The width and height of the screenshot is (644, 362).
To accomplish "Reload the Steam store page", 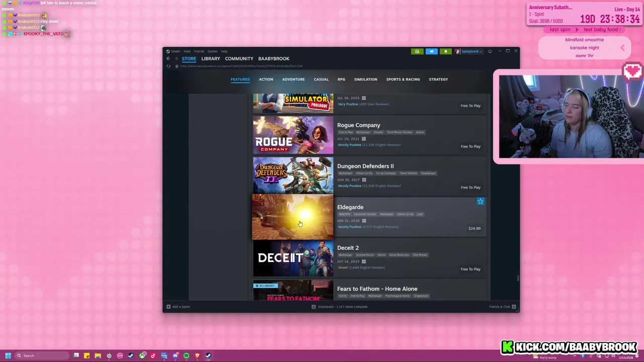I will [169, 66].
